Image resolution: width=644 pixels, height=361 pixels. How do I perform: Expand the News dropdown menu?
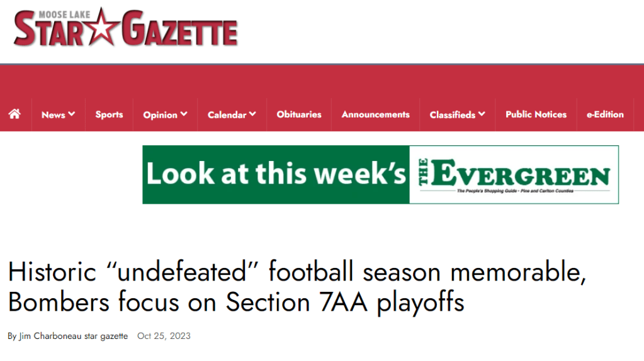click(x=58, y=114)
